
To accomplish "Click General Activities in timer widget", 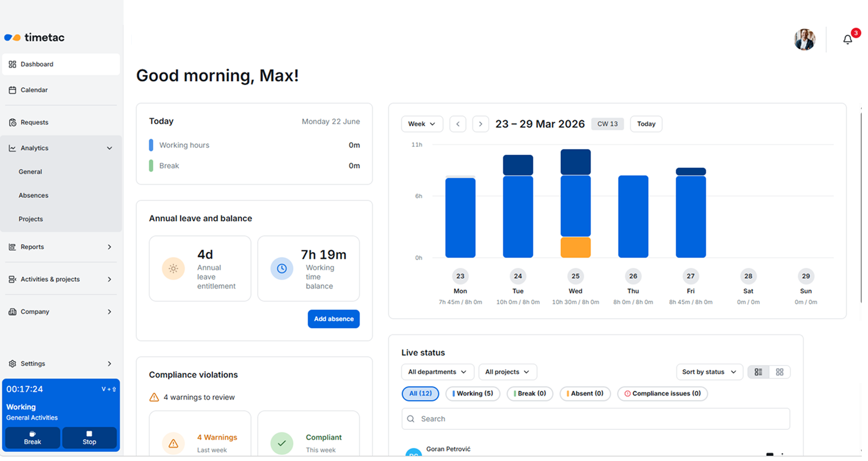I will (x=32, y=418).
